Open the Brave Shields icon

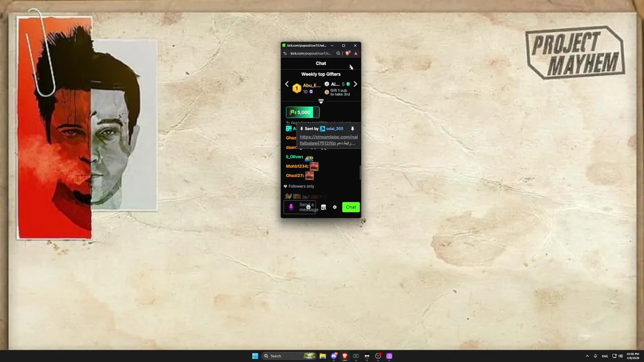(347, 53)
